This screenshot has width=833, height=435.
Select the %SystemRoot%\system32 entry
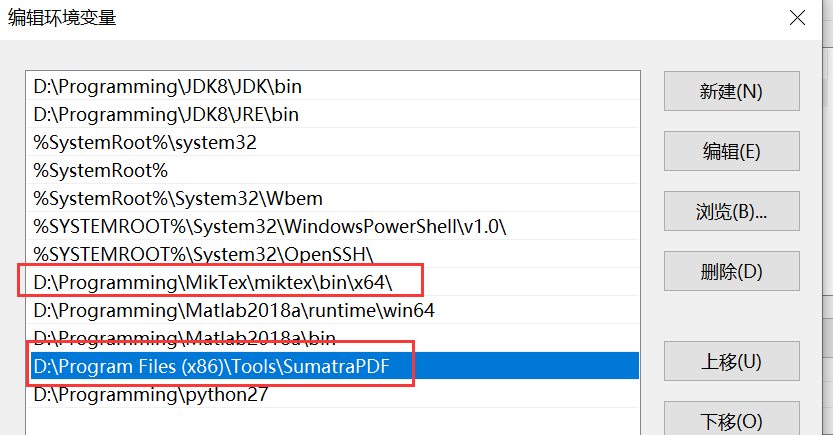333,142
